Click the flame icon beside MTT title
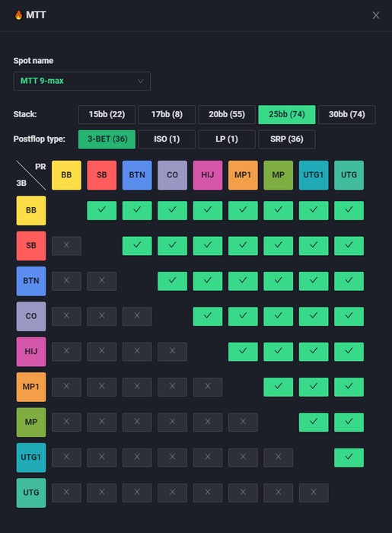The height and width of the screenshot is (533, 392). coord(18,15)
